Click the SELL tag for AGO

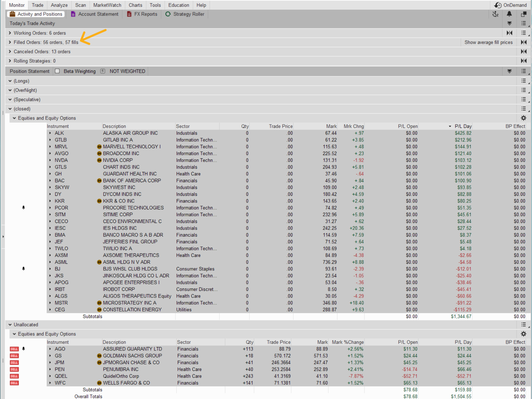[x=14, y=349]
